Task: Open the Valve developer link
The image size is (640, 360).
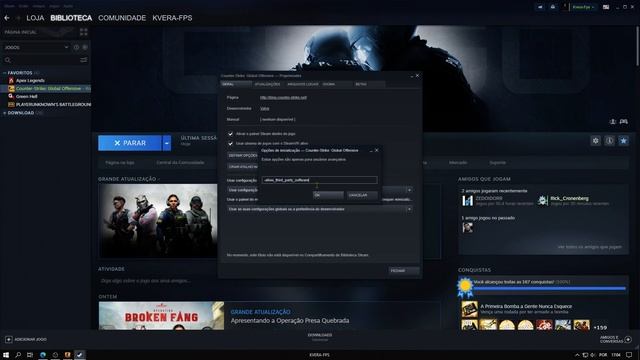Action: [264, 109]
